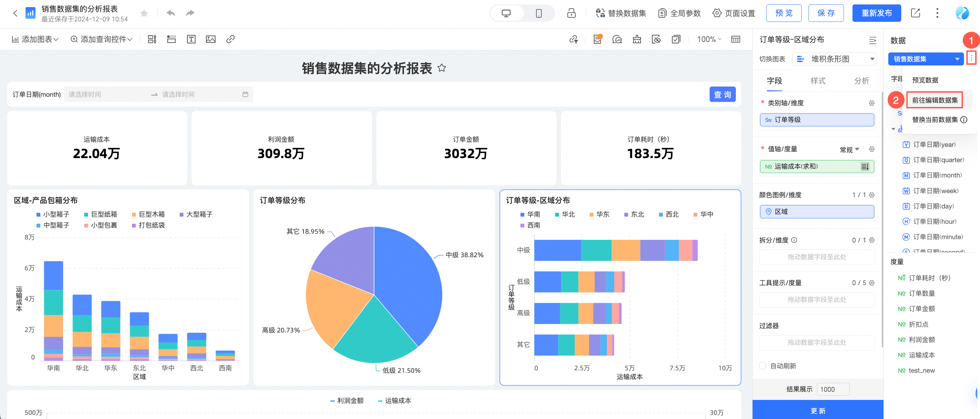
Task: Open the 100% zoom level dropdown
Action: (x=709, y=39)
